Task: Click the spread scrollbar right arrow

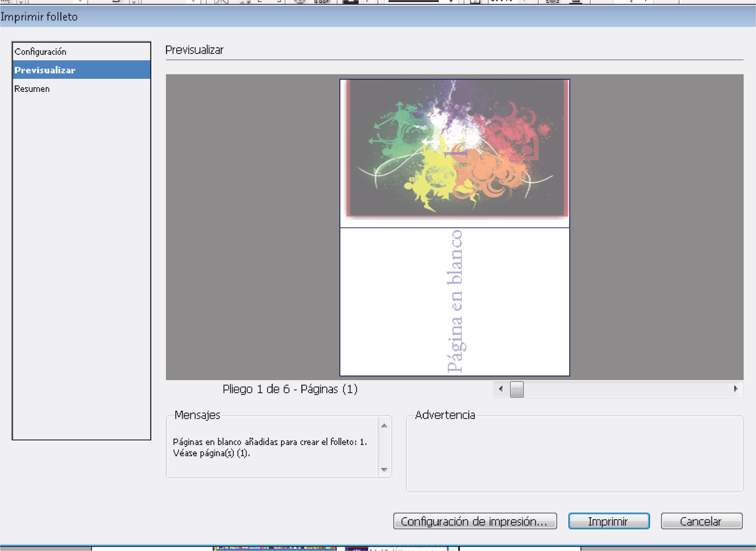Action: pyautogui.click(x=736, y=389)
